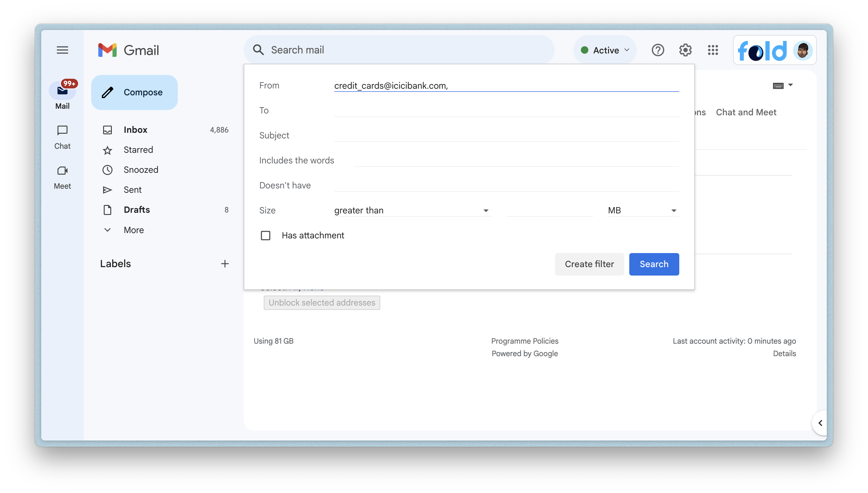This screenshot has width=868, height=493.
Task: Open the Programme Policies link
Action: click(524, 341)
